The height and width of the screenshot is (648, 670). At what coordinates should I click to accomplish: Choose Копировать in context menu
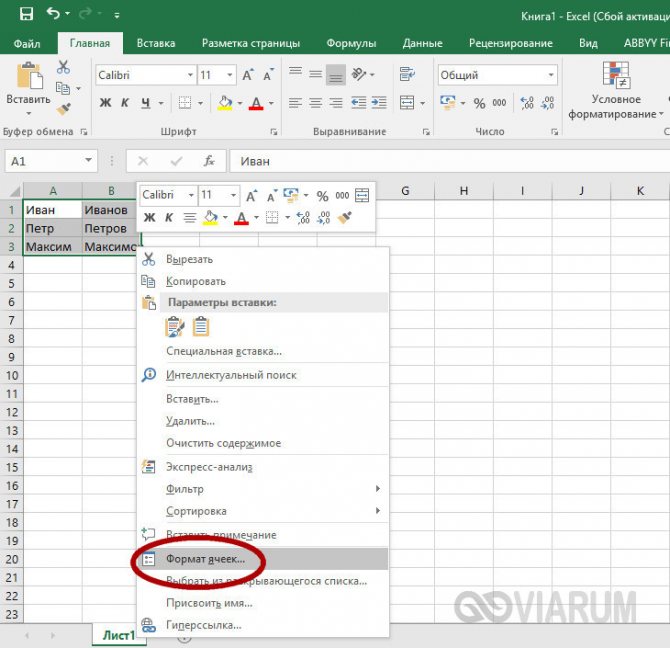tap(264, 281)
